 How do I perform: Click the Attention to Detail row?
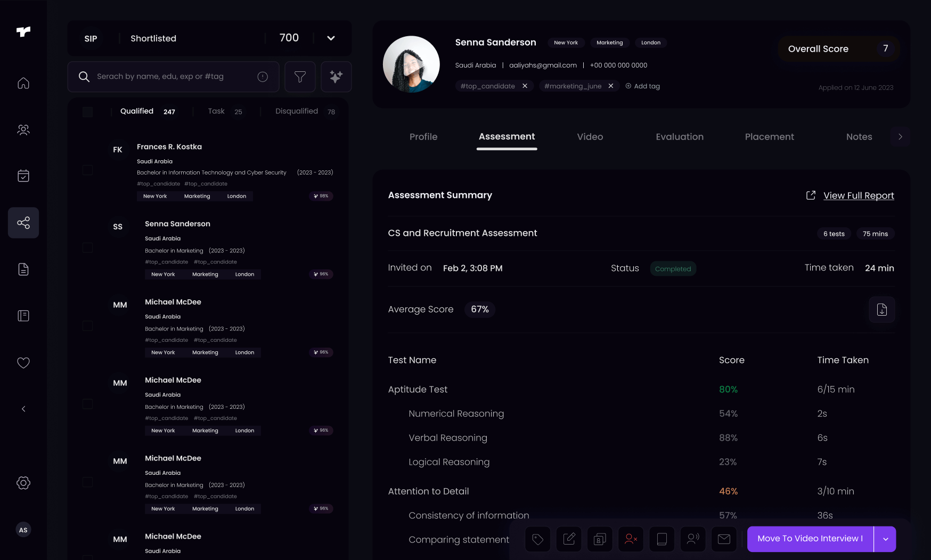pos(641,491)
